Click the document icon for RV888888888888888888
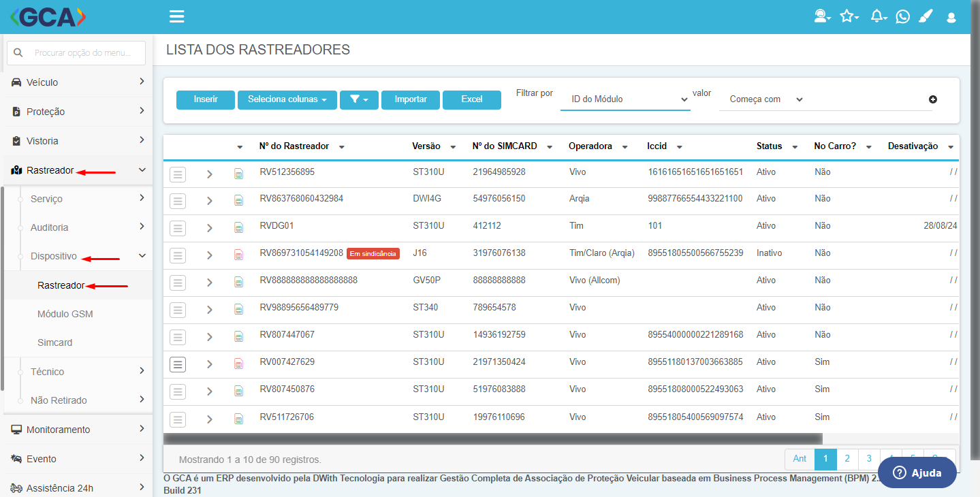The width and height of the screenshot is (980, 497). 238,282
